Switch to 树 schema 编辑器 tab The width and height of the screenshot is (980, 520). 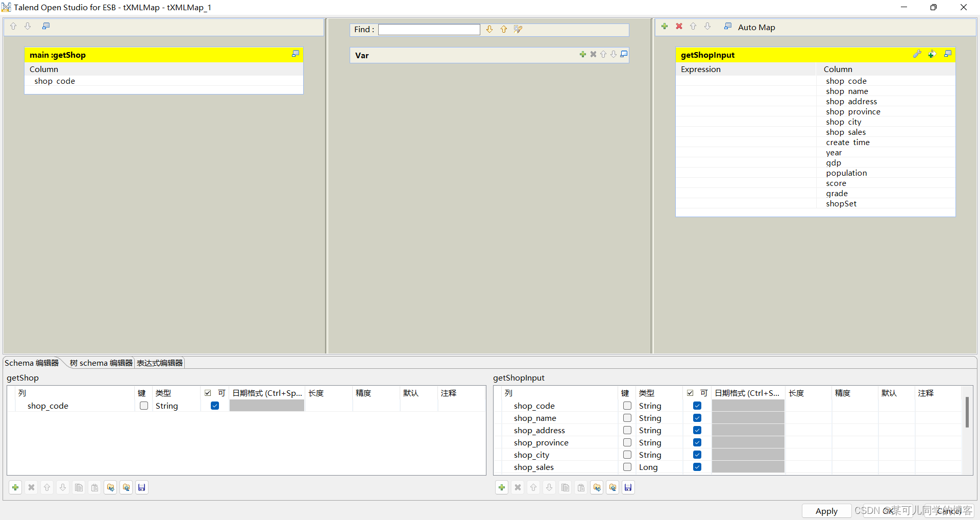[x=101, y=363]
